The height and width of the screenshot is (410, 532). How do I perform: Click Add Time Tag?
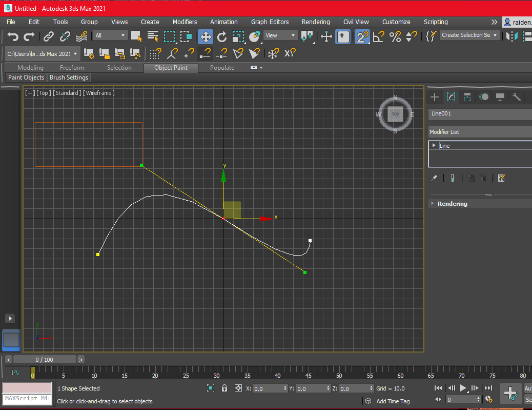tap(392, 401)
